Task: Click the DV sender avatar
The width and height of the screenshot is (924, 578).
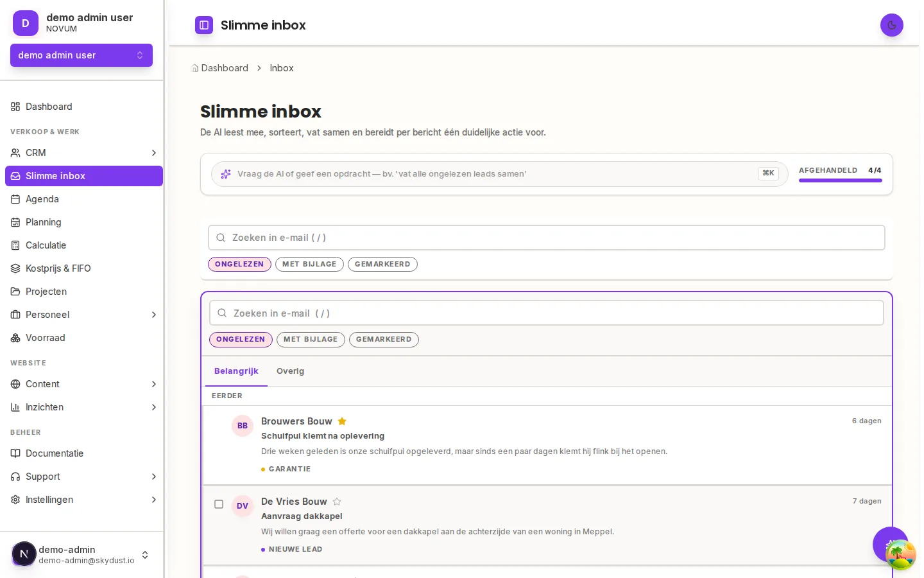Action: click(x=243, y=506)
